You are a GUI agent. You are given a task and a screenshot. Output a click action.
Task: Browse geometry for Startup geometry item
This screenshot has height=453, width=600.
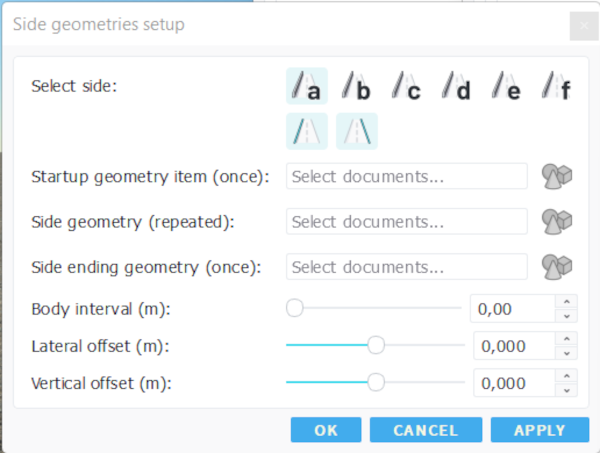(557, 177)
